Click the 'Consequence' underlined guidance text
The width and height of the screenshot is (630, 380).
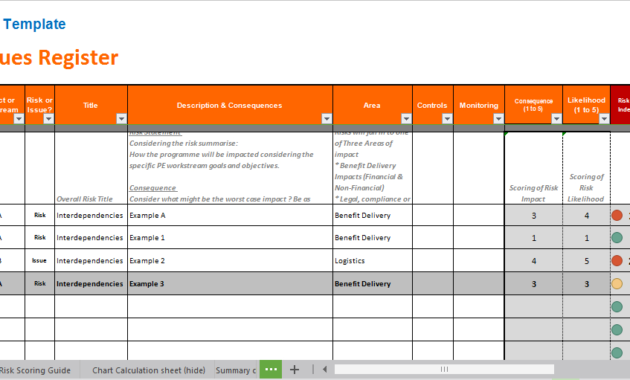tap(153, 188)
